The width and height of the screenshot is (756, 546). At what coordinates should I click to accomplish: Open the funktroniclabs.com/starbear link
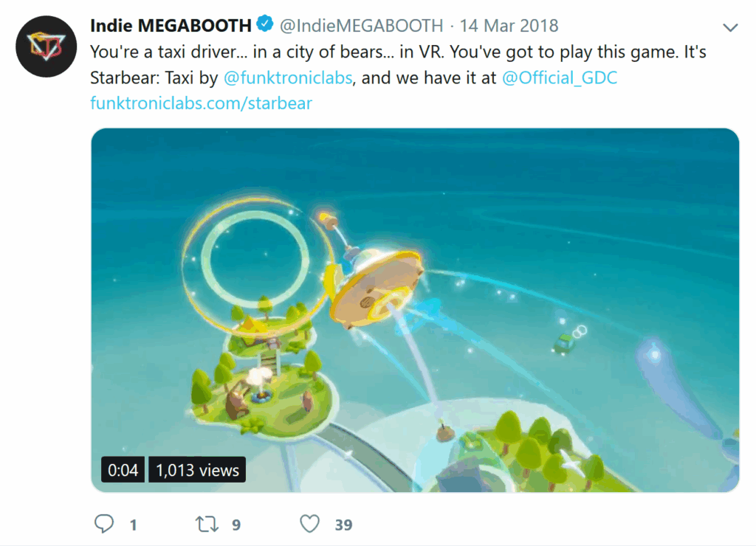(201, 103)
